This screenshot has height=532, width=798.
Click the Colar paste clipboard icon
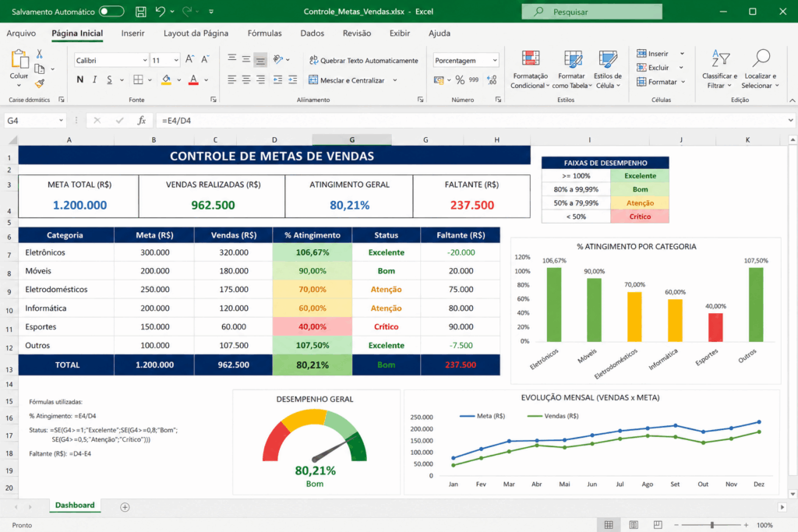[19, 59]
